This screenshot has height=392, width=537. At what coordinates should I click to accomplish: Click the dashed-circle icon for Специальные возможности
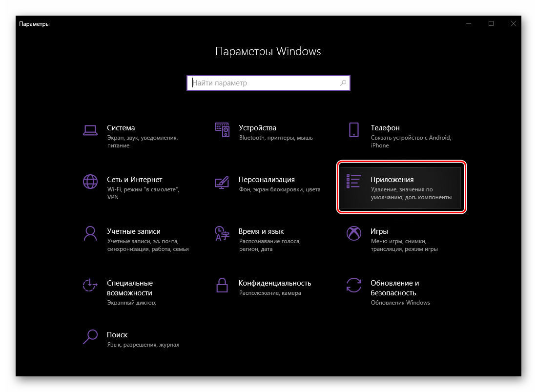tap(90, 285)
